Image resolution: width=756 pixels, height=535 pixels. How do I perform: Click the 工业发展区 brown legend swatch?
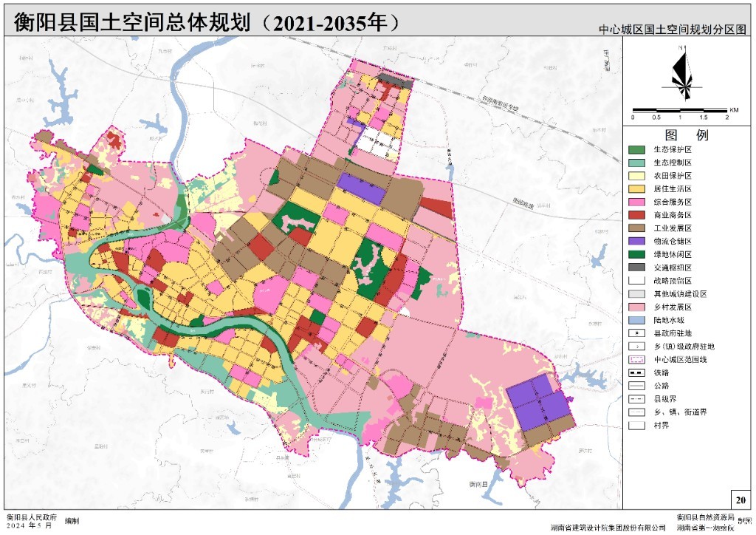(636, 228)
